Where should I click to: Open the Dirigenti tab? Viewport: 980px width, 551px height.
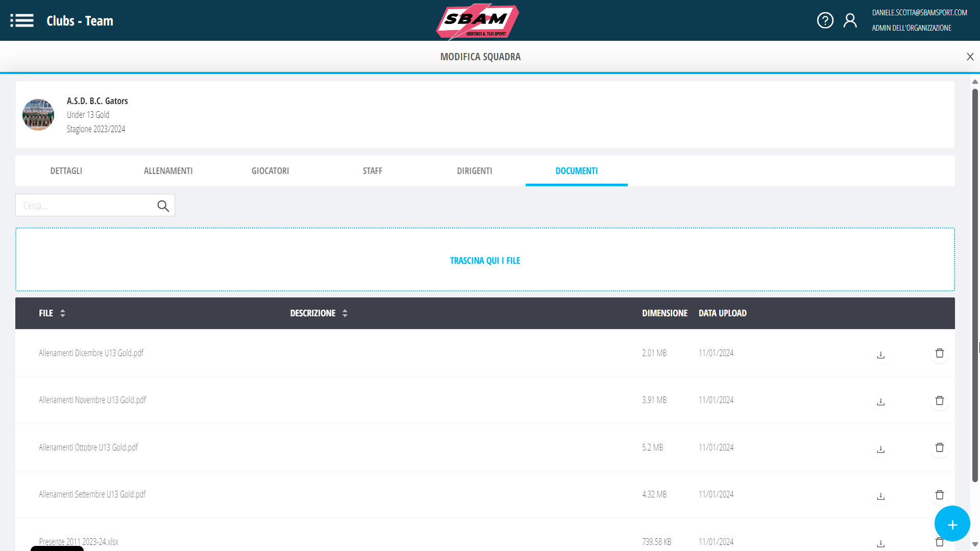pos(474,171)
